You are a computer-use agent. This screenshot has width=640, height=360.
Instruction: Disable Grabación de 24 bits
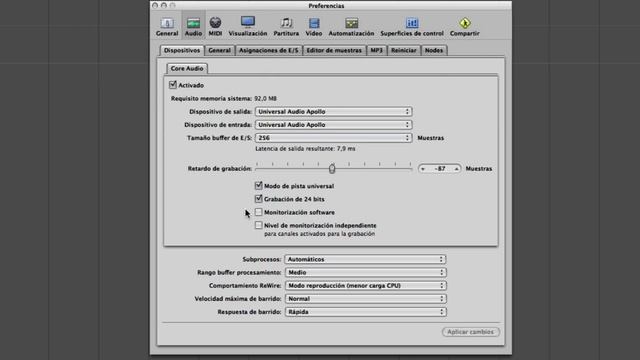coord(258,199)
